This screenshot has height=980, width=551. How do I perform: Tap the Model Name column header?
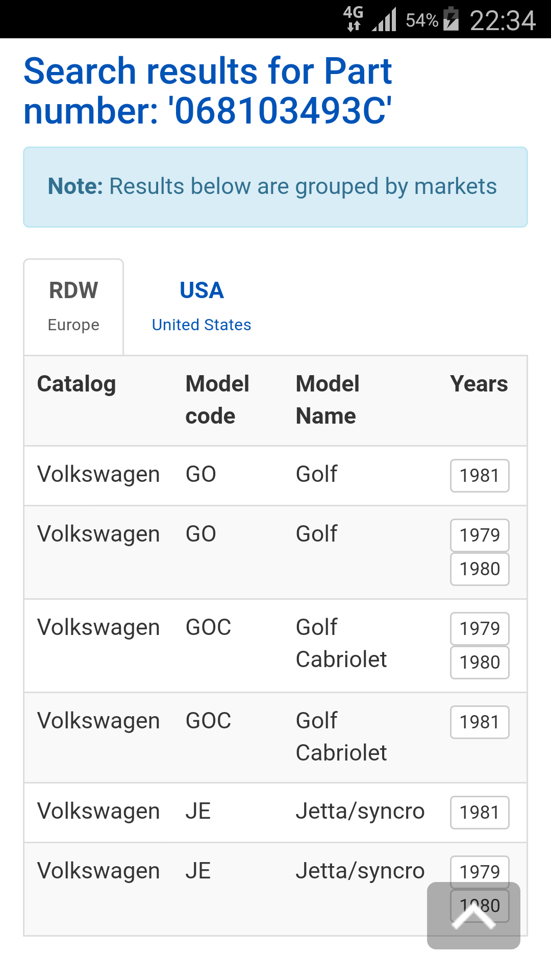328,400
